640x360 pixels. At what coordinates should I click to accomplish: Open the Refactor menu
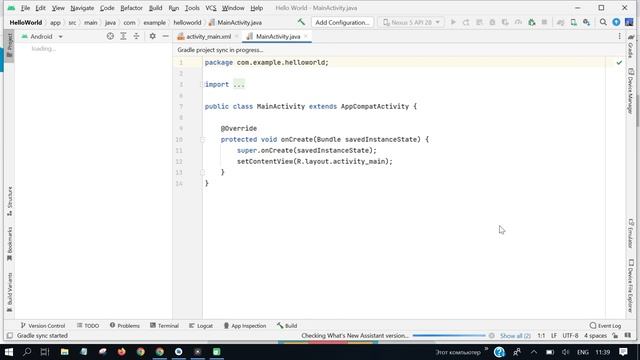click(131, 8)
